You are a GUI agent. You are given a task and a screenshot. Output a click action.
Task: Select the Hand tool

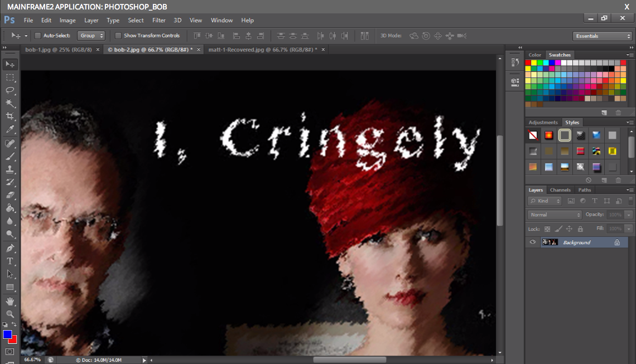pyautogui.click(x=10, y=301)
